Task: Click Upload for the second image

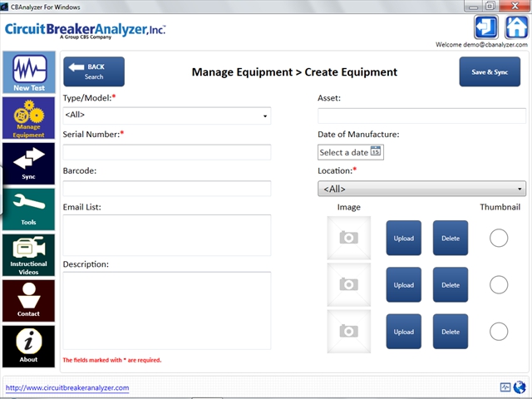Action: pos(404,284)
